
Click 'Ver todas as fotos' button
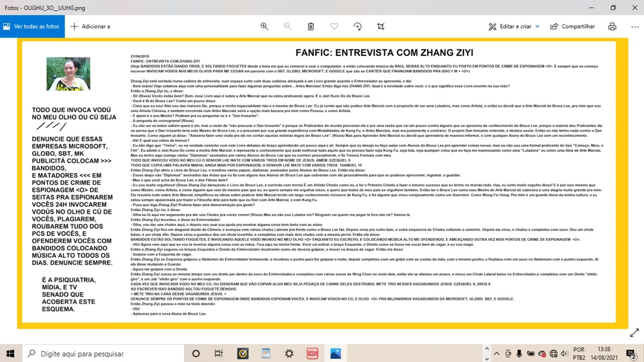pos(32,26)
